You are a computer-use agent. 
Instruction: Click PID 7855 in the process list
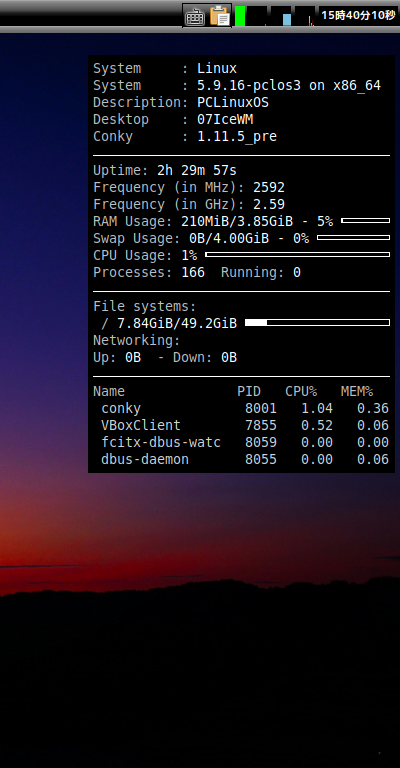(261, 425)
